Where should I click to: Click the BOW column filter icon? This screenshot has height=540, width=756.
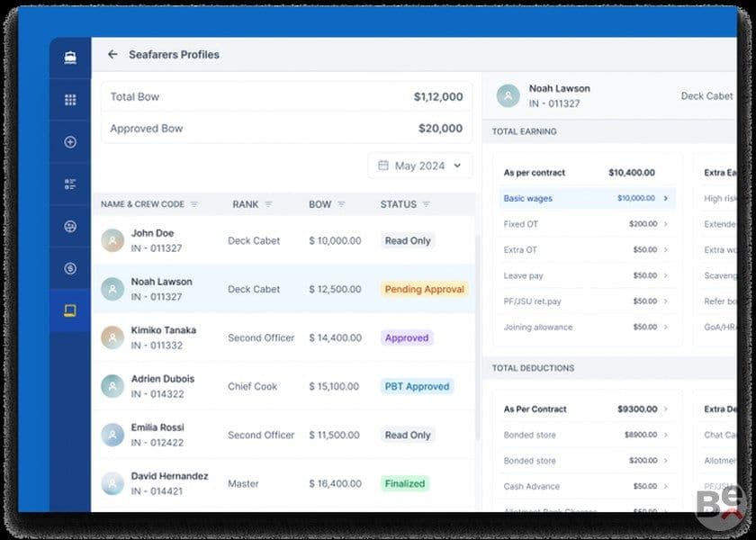coord(341,204)
